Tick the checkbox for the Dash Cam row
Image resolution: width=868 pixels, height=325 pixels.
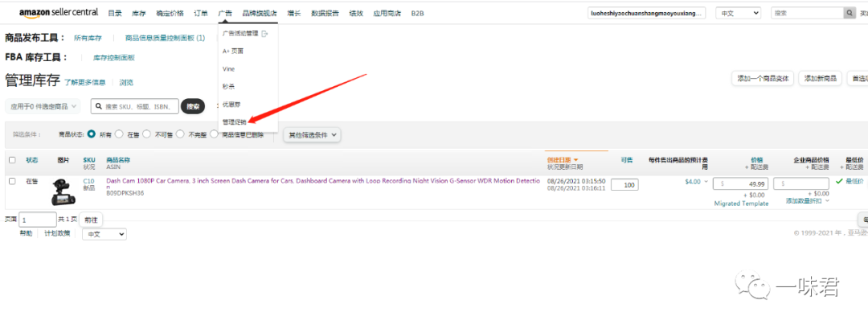pyautogui.click(x=12, y=181)
